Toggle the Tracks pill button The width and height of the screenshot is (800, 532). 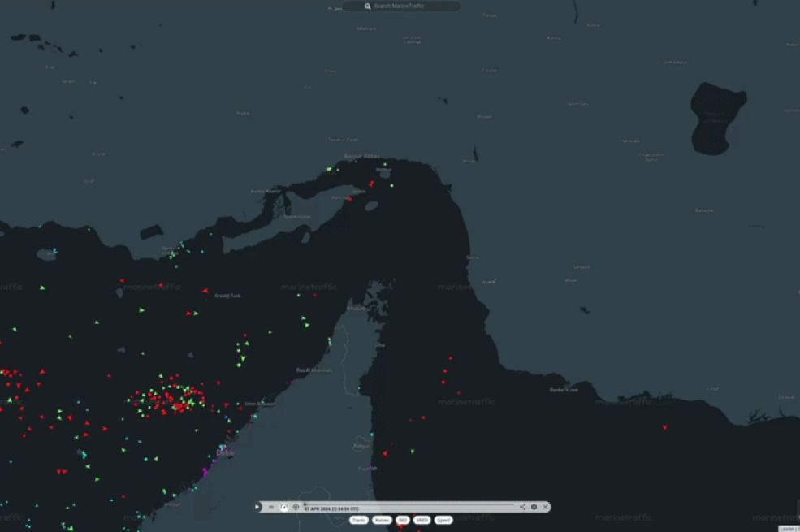(x=359, y=520)
